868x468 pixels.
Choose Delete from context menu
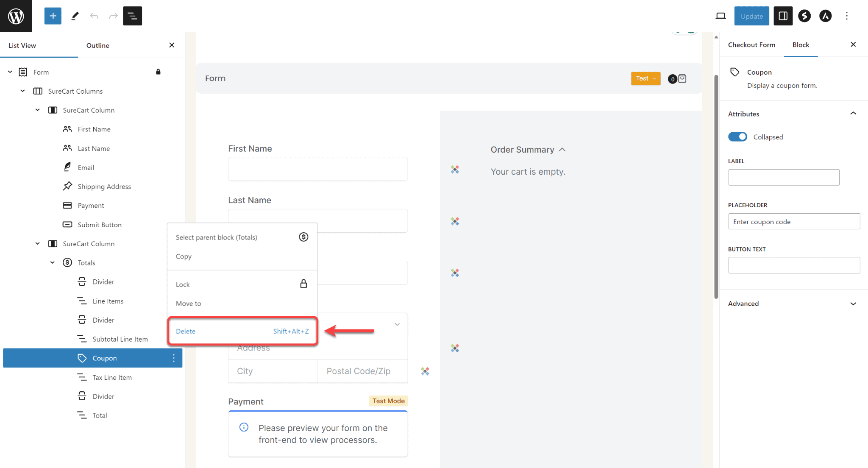[x=242, y=331]
